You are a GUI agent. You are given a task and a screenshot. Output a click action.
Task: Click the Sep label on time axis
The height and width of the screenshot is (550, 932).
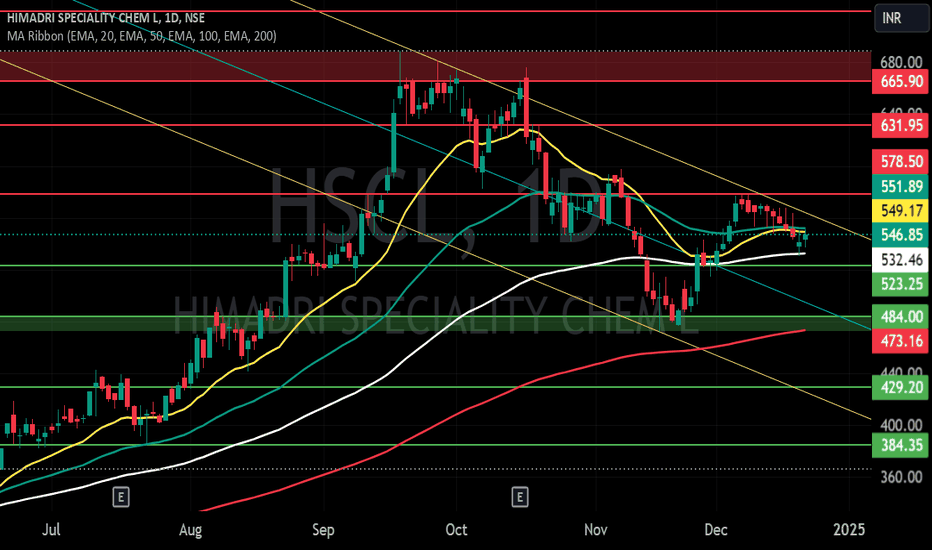323,530
